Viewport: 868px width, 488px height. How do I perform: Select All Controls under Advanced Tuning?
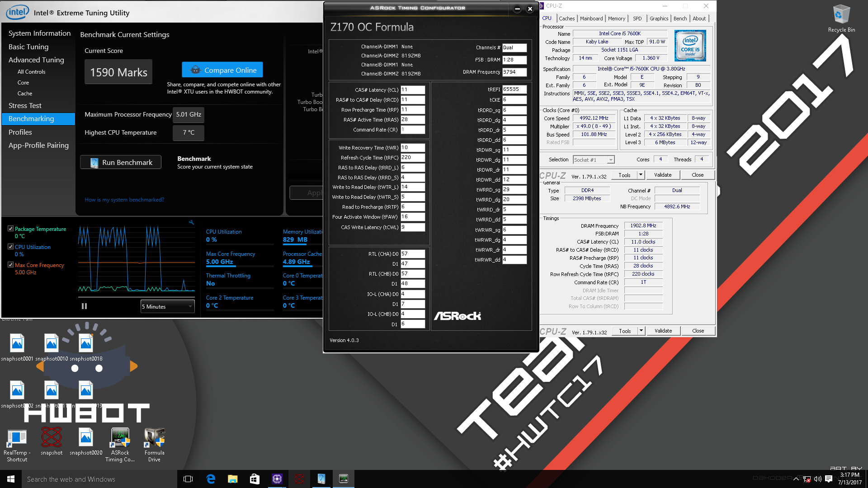31,72
